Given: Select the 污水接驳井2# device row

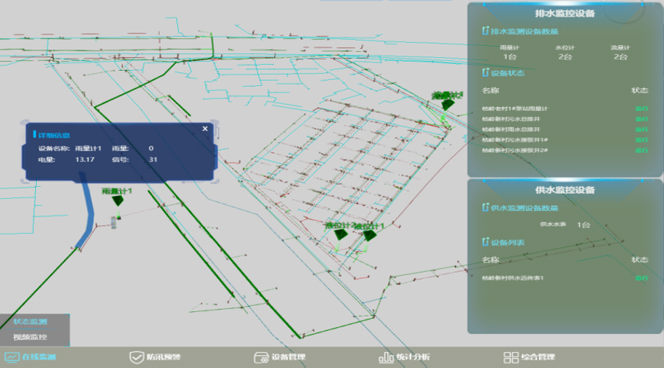Looking at the screenshot, I should (x=565, y=150).
